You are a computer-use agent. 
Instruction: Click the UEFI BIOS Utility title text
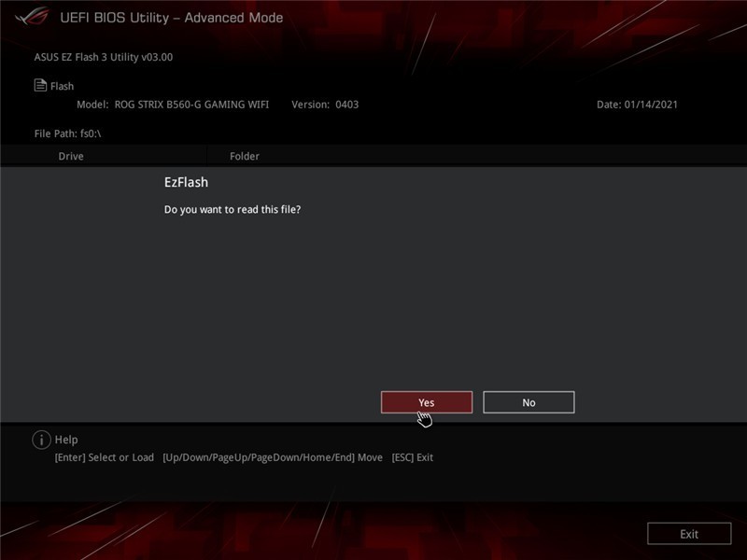point(172,18)
